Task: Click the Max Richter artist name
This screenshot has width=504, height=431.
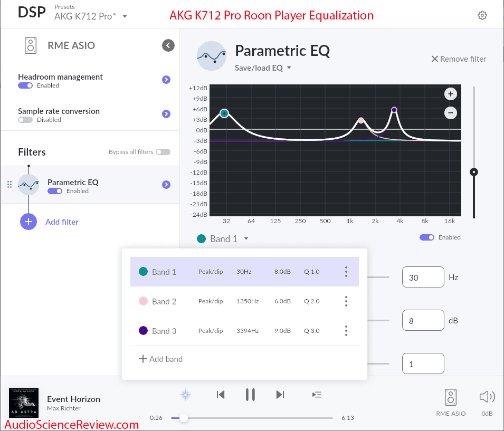Action: pyautogui.click(x=64, y=408)
